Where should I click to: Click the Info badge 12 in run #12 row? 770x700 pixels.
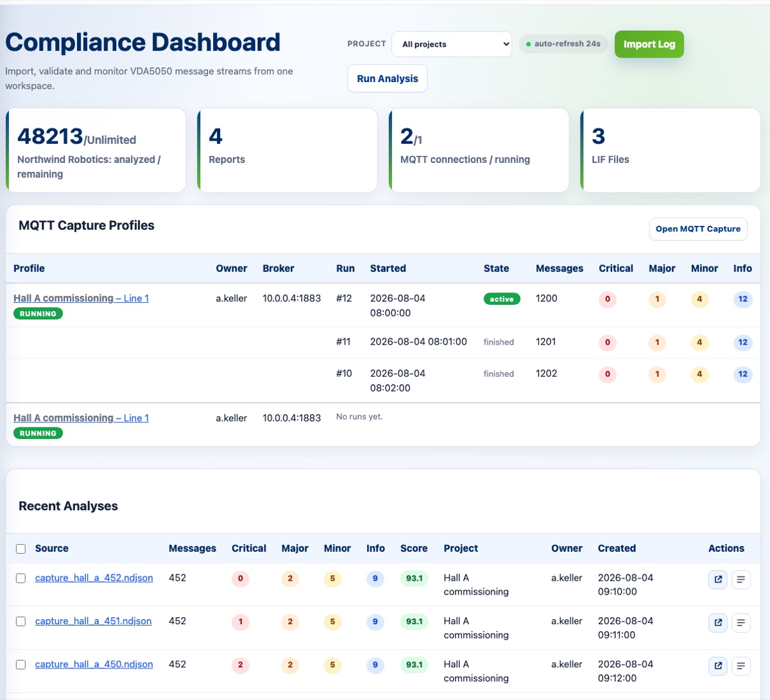[x=743, y=299]
